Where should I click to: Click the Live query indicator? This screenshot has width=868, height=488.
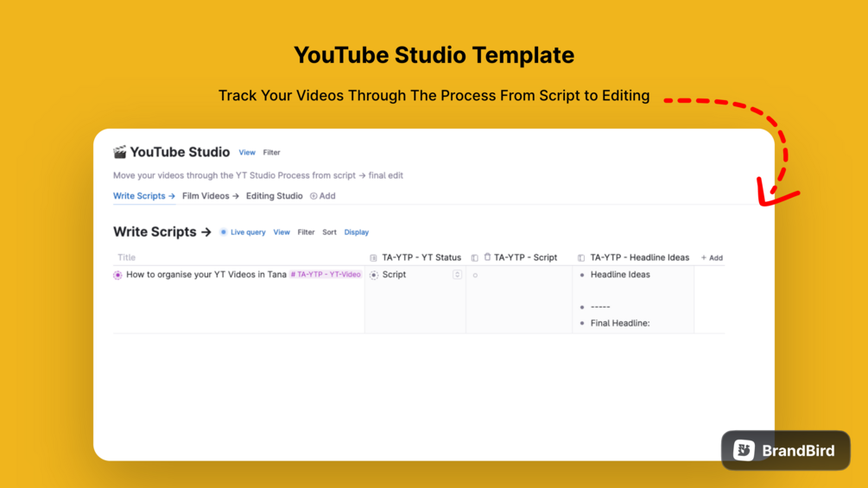coord(243,231)
